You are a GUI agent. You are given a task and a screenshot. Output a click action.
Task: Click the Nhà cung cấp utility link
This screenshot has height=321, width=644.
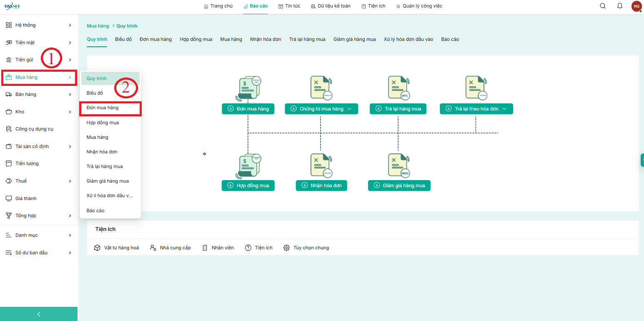tap(170, 248)
